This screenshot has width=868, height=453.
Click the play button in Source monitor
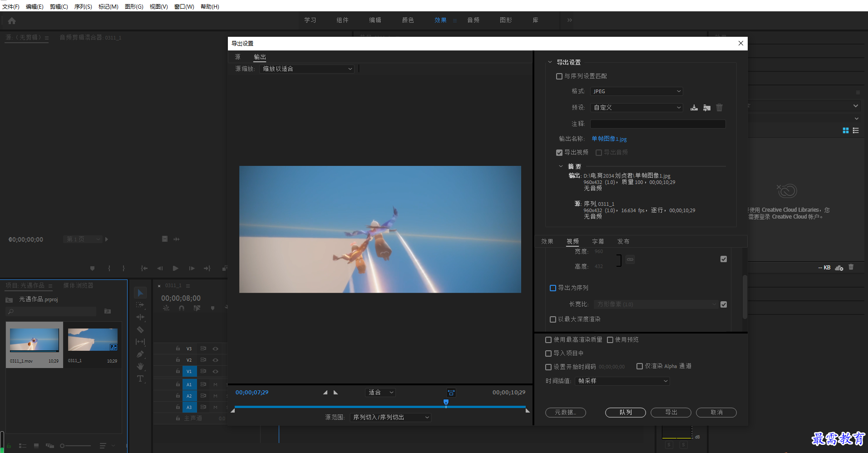tap(176, 269)
